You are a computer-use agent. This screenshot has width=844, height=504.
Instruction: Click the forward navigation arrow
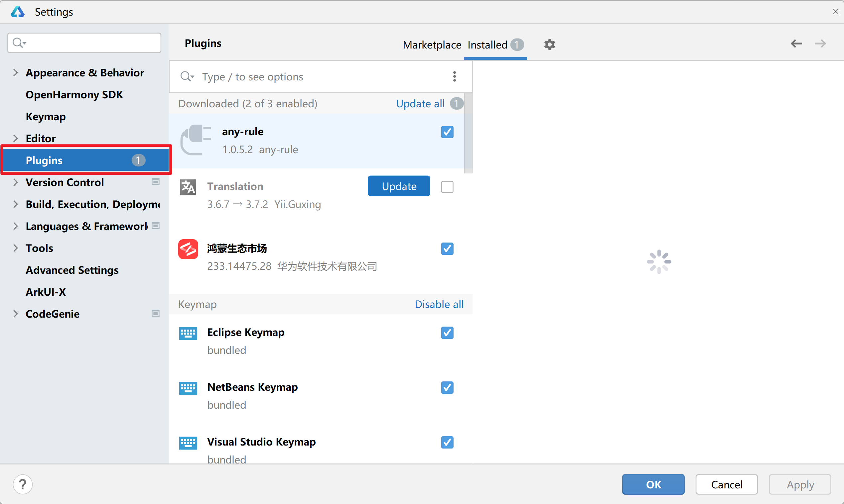pyautogui.click(x=820, y=44)
